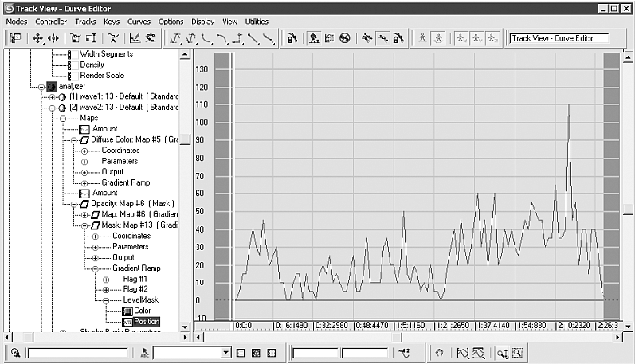Click the Lock Selection padlock icon
635x364 pixels.
(x=292, y=38)
